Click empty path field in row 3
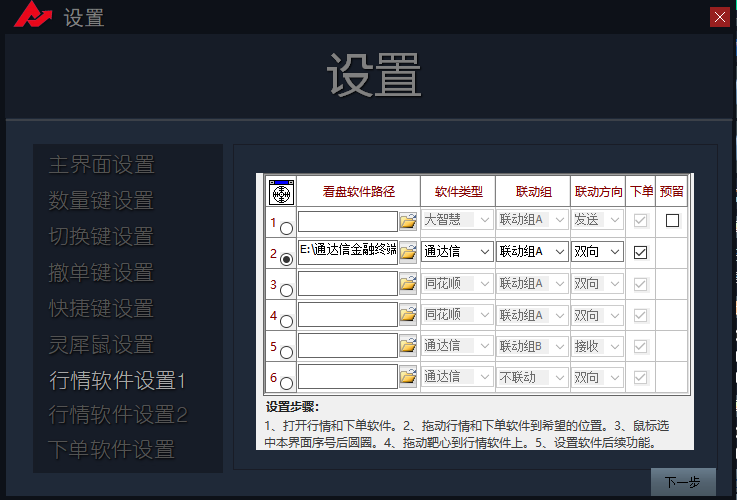Image resolution: width=737 pixels, height=500 pixels. pos(348,283)
